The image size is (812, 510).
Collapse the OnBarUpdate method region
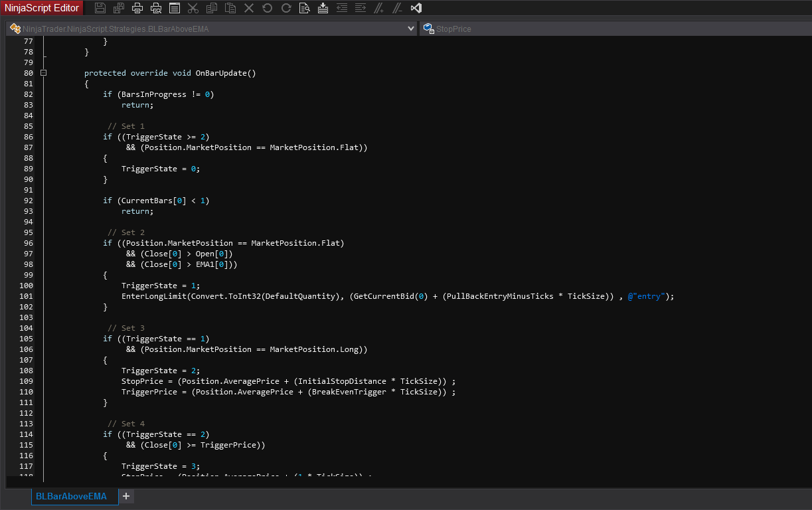coord(43,73)
